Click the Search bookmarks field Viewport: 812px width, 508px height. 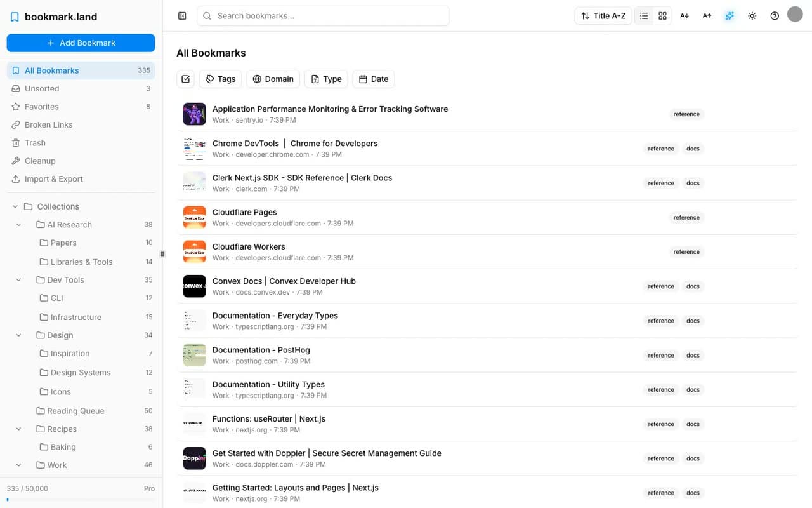tap(323, 16)
